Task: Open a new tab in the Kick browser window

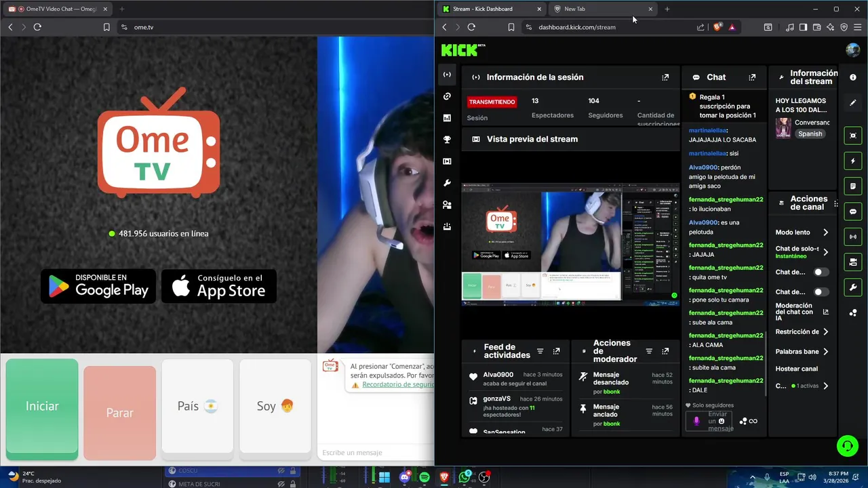Action: coord(667,9)
